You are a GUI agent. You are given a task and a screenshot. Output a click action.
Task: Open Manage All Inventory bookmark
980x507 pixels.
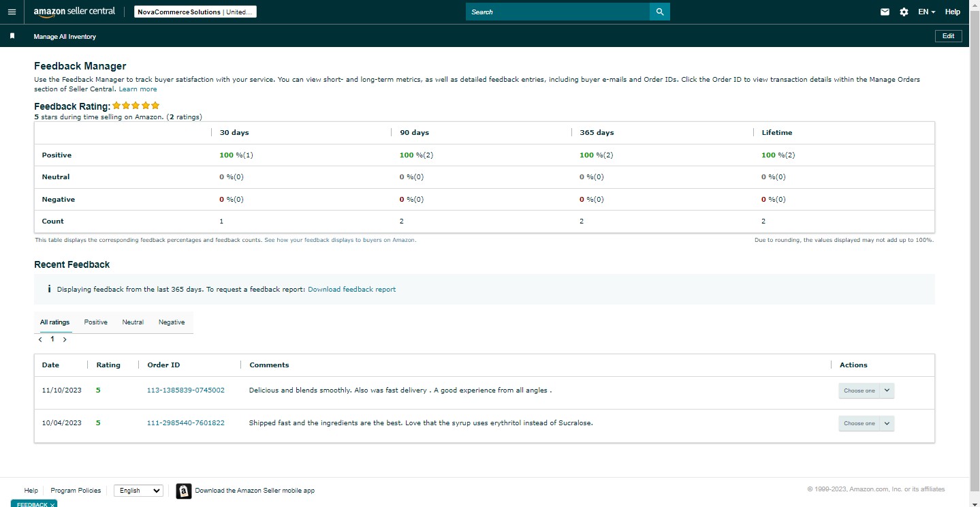(65, 37)
